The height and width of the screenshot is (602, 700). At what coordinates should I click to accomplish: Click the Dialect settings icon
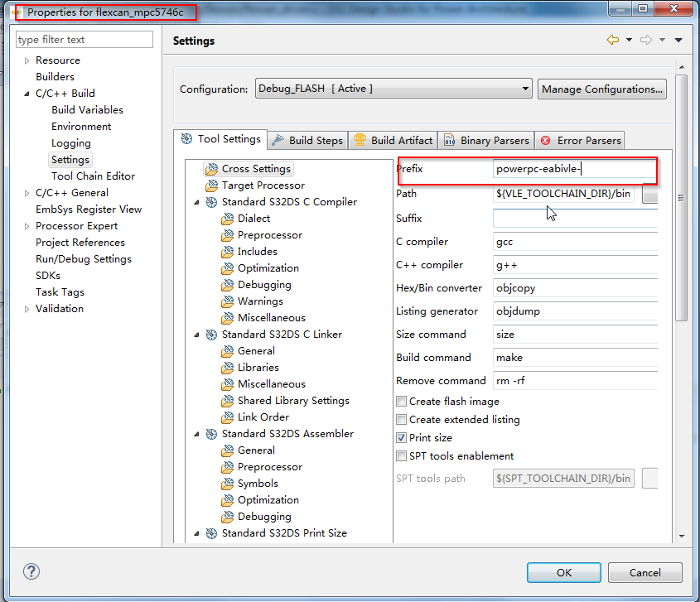(227, 219)
